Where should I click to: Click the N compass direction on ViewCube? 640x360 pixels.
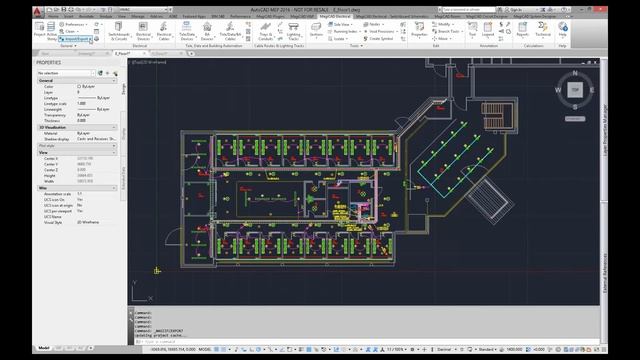coord(575,73)
